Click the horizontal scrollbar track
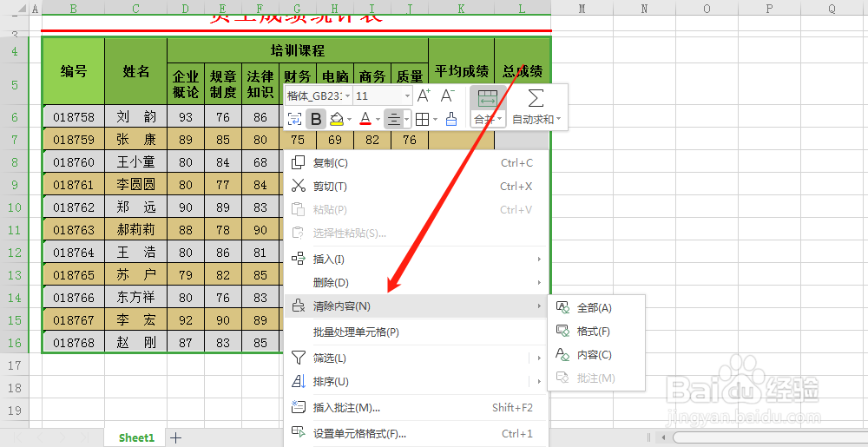The height and width of the screenshot is (447, 868). [769, 437]
